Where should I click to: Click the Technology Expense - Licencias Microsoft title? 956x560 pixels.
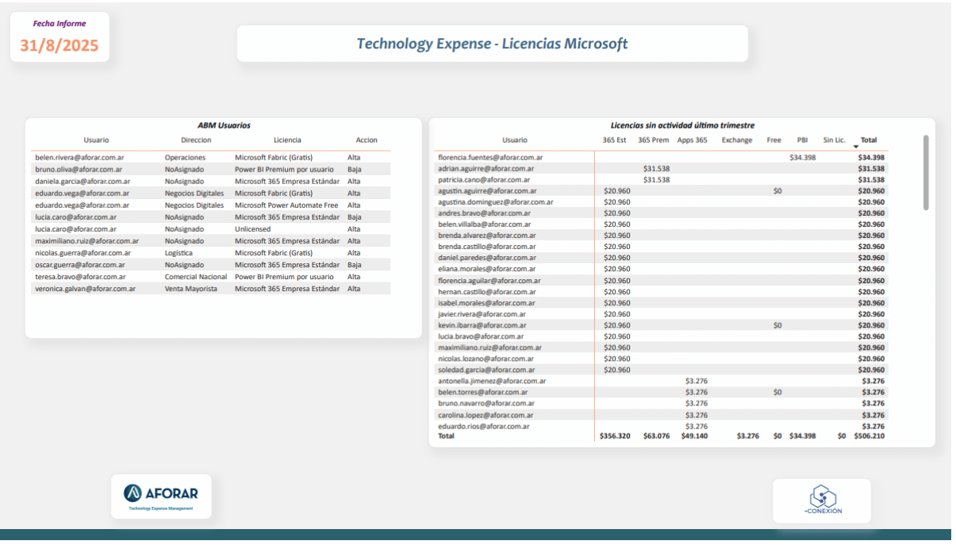492,44
